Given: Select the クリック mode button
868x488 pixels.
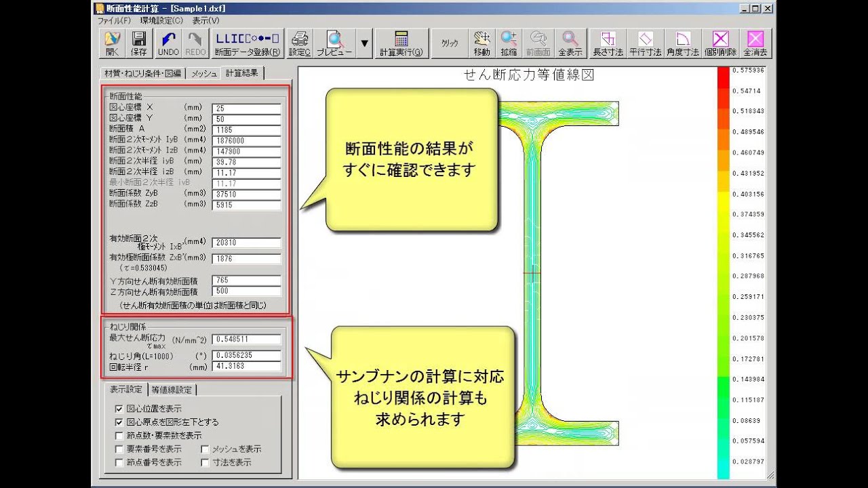Looking at the screenshot, I should coord(450,43).
